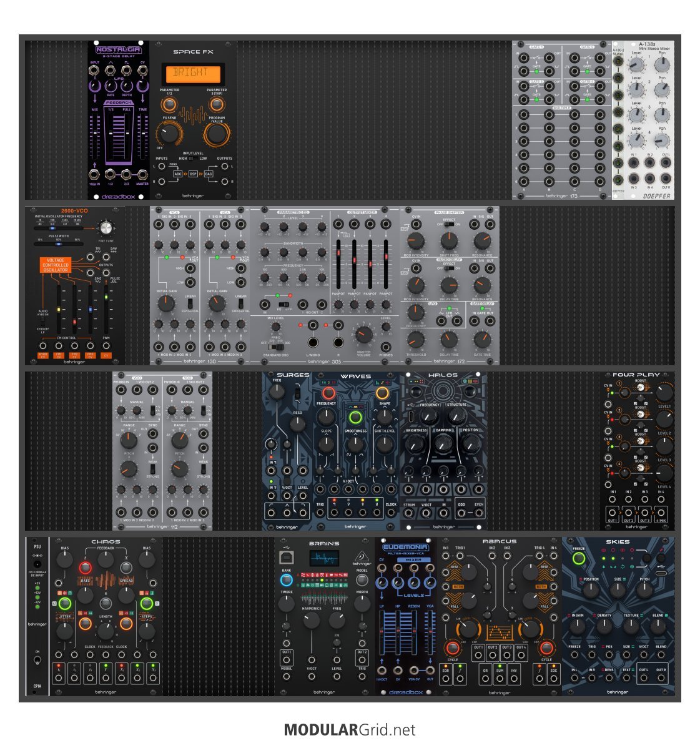
Task: Click the DC INPUT socket on PSU module
Action: (37, 564)
